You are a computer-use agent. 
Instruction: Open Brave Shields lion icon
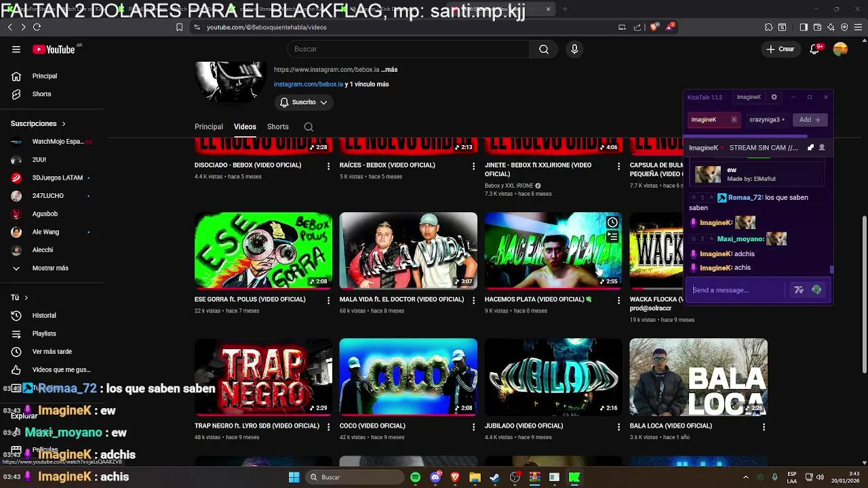pos(654,27)
